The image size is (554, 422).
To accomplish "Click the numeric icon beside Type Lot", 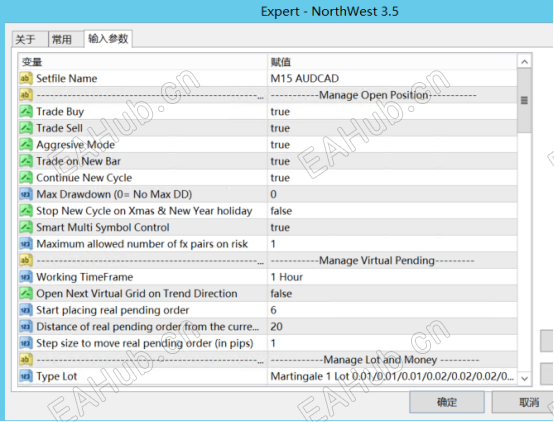I will click(x=26, y=376).
